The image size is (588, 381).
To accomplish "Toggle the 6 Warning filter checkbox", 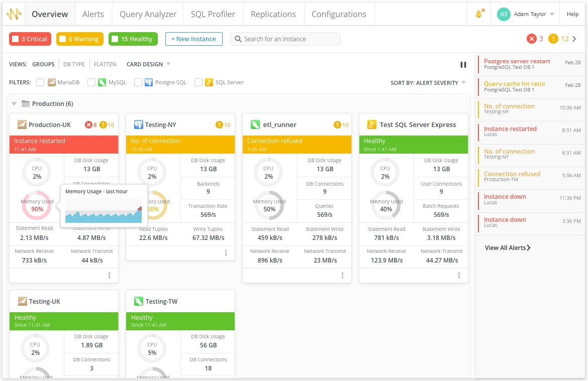I will 63,39.
